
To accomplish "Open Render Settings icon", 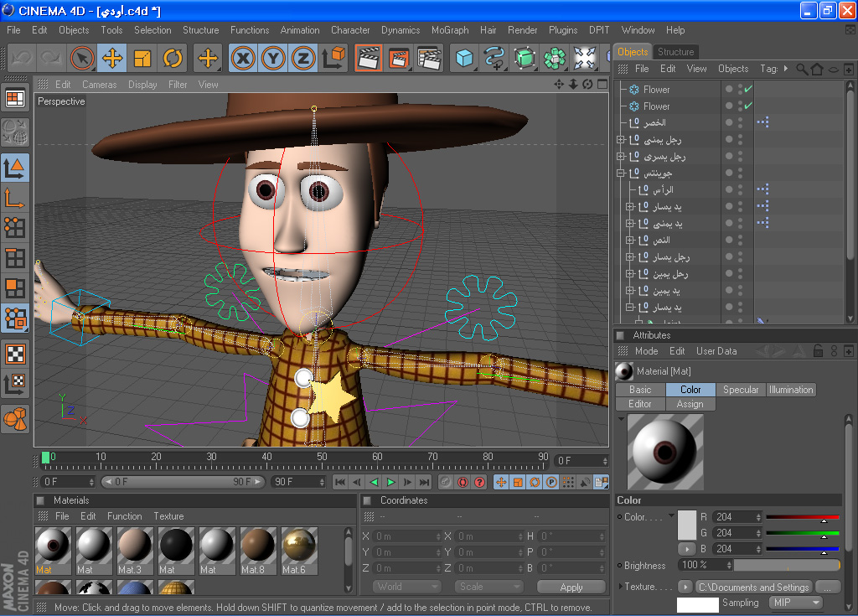I will [429, 58].
